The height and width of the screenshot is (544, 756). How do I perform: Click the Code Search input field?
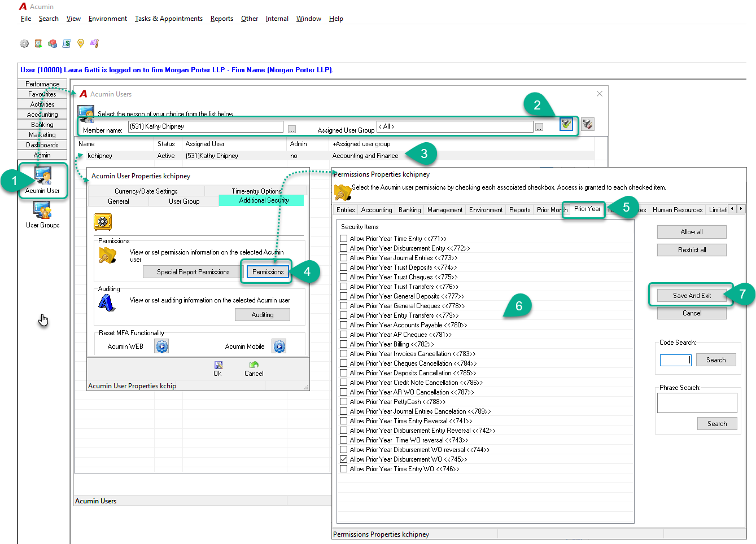point(675,360)
